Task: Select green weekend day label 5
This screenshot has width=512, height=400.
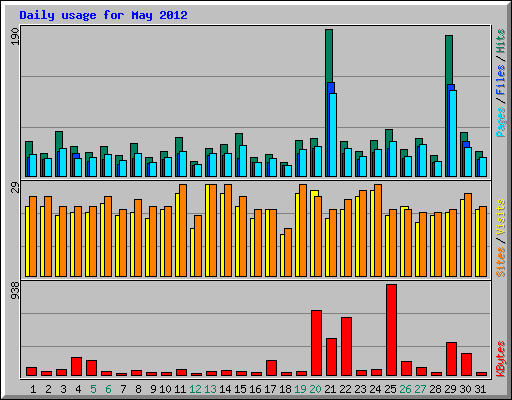Action: point(93,389)
